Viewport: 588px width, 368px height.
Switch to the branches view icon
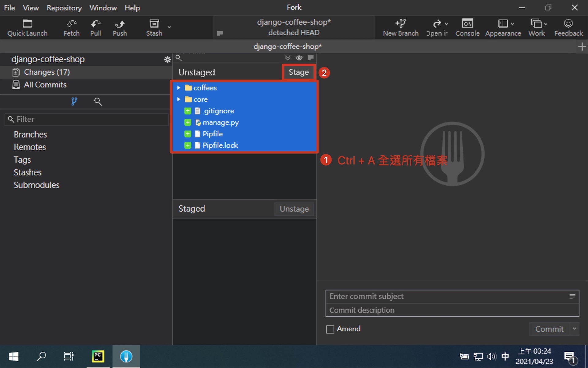point(74,101)
